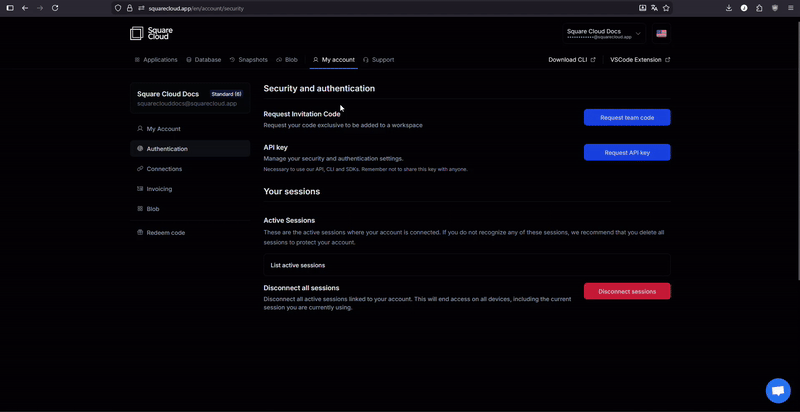Click the US flag language icon
The height and width of the screenshot is (412, 800).
pos(661,33)
